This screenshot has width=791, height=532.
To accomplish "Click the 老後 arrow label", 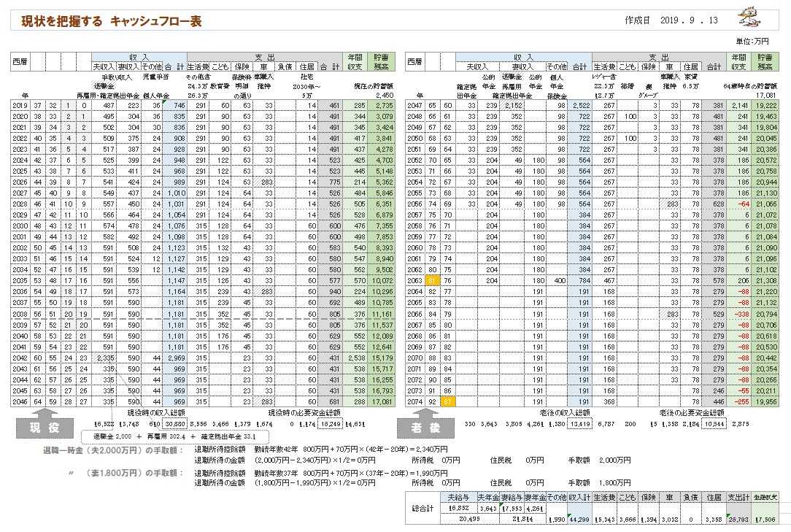I will point(421,425).
